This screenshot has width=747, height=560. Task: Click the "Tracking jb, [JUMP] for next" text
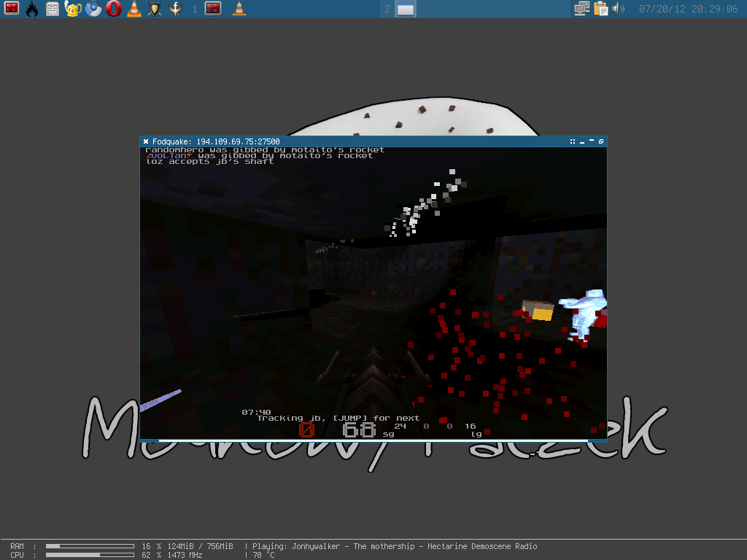[x=338, y=418]
